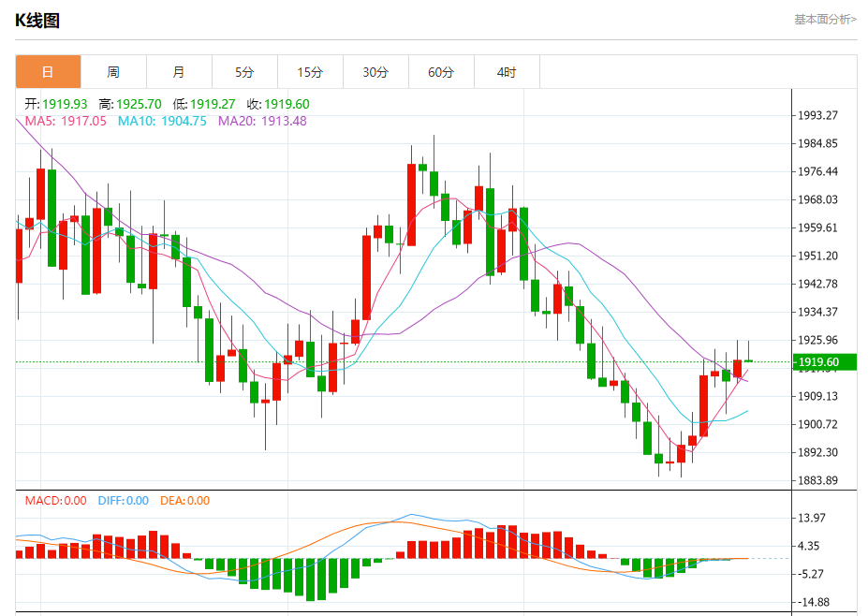
Task: Click the -5.27 MACD axis label
Action: (x=810, y=574)
